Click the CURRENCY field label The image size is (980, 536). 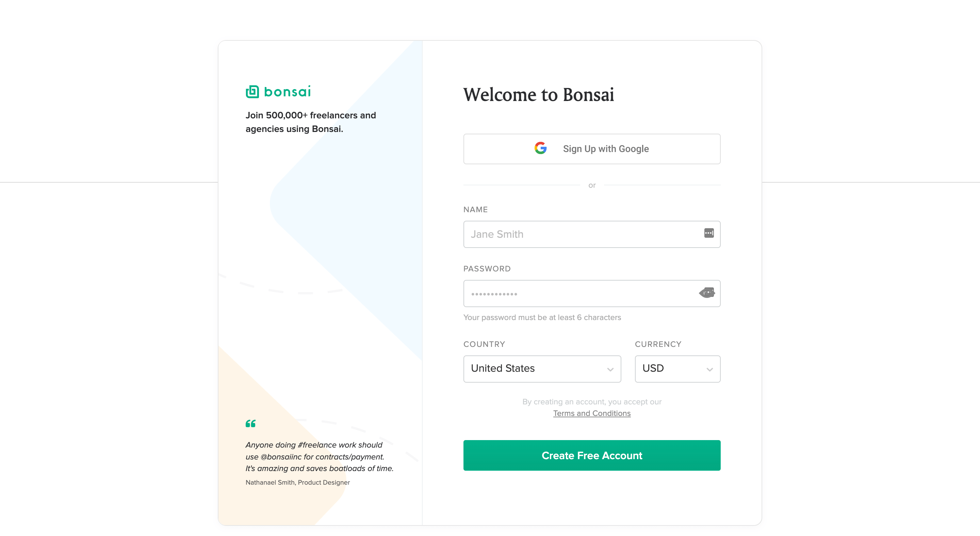658,344
